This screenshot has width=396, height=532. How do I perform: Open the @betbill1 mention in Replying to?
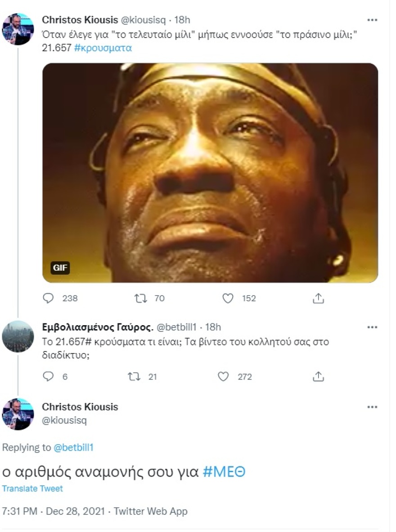73,447
